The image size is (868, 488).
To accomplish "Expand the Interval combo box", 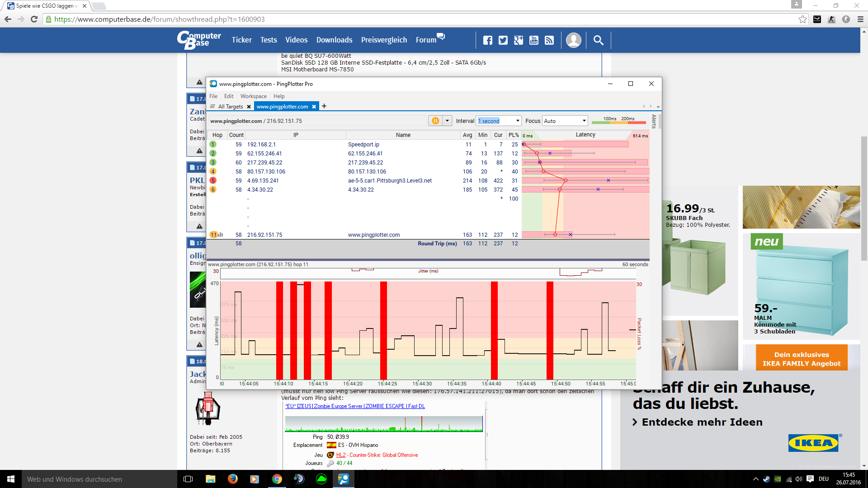I will 518,121.
